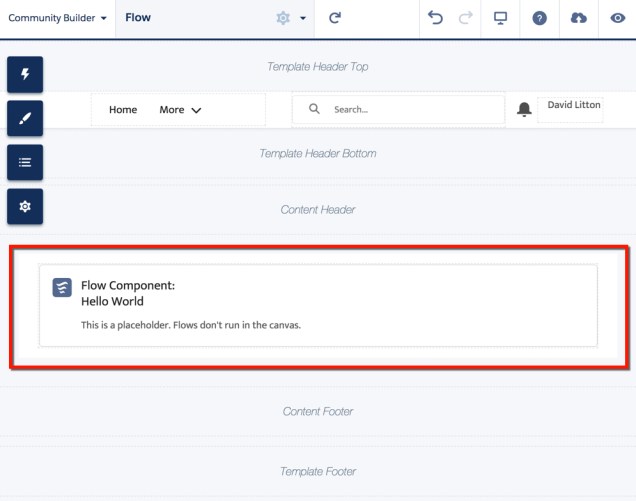Viewport: 636px width, 501px height.
Task: Open the Page Structure list panel
Action: tap(25, 162)
